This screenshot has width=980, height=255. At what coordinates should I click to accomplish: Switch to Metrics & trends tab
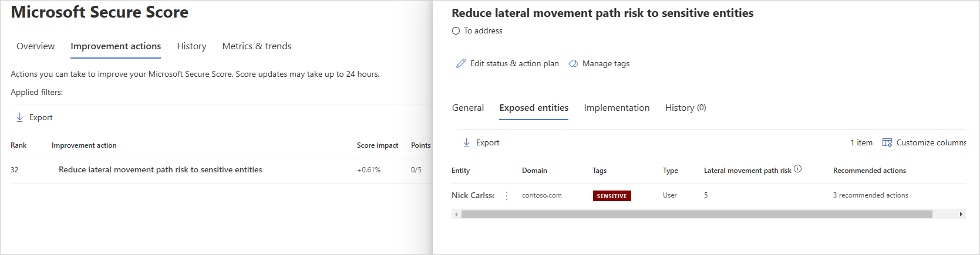pos(257,46)
